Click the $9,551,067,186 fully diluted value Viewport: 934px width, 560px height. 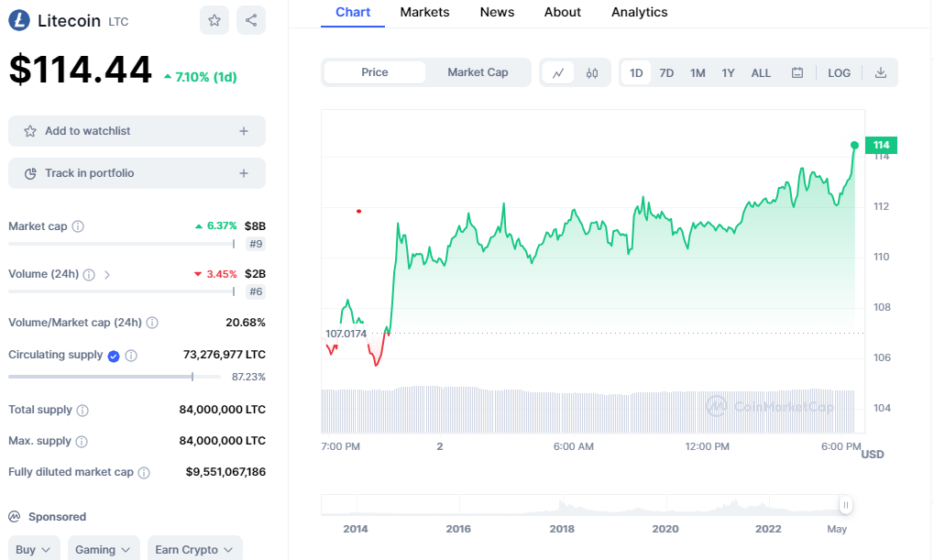tap(225, 472)
